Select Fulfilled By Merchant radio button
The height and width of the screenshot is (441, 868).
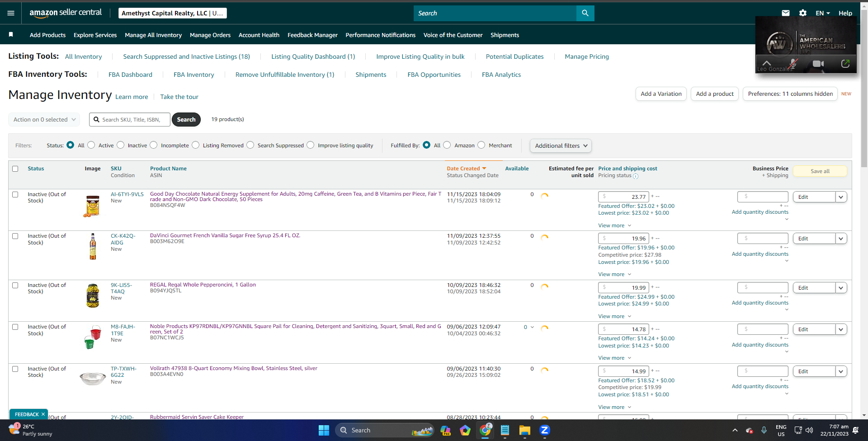point(481,145)
